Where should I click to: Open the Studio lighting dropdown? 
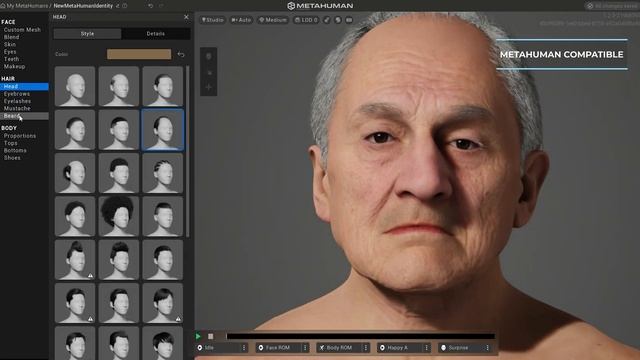pyautogui.click(x=212, y=20)
